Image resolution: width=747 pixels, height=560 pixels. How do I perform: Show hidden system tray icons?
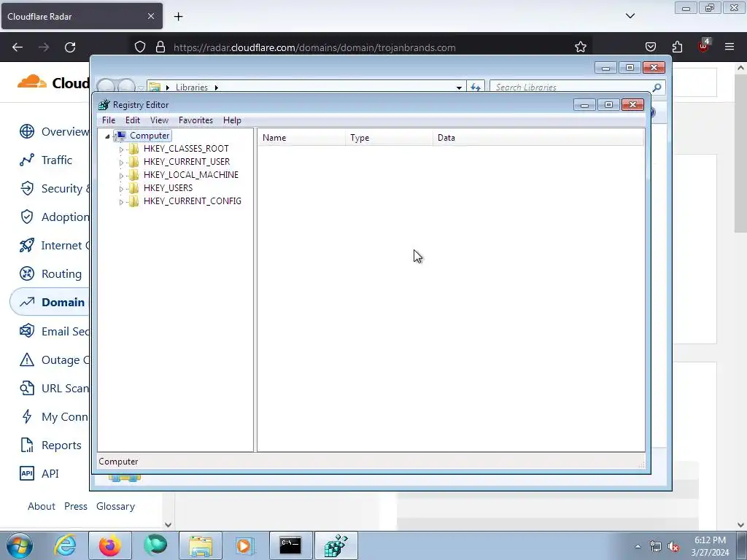(x=638, y=547)
